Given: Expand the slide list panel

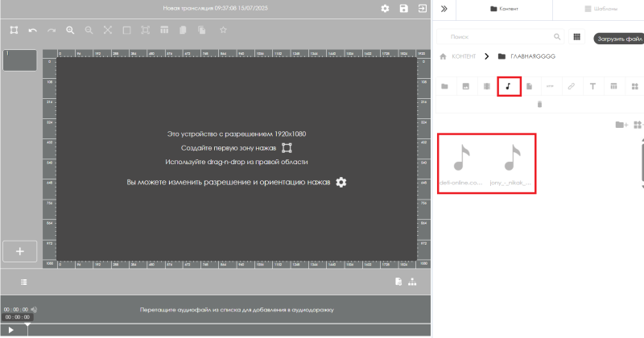Looking at the screenshot, I should [x=24, y=282].
